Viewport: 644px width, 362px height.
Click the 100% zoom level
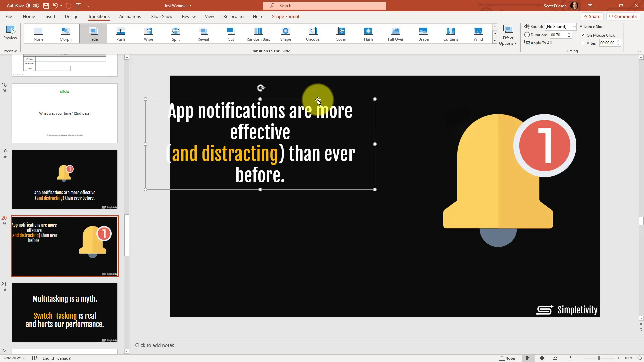pos(629,358)
